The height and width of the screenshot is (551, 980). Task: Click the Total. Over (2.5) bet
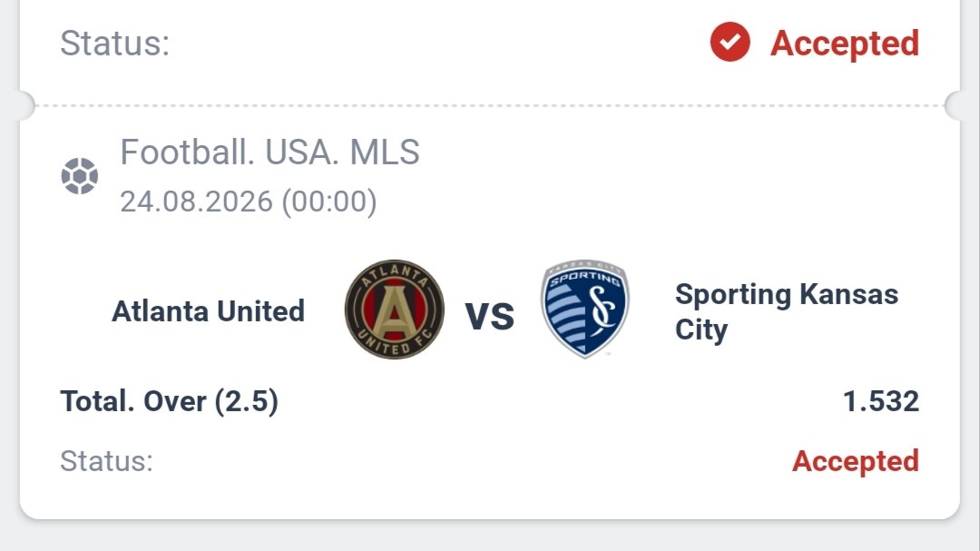click(x=170, y=401)
